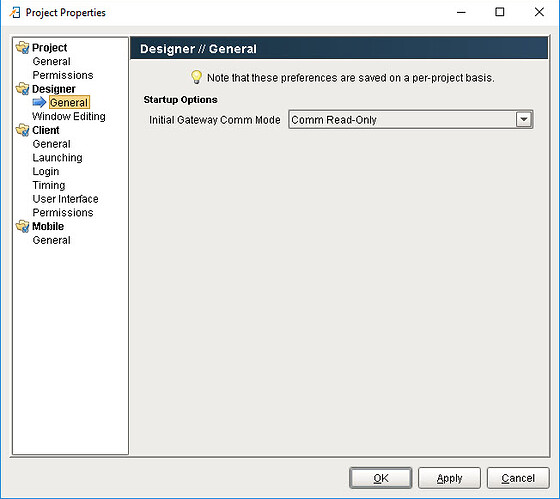The height and width of the screenshot is (499, 560).
Task: Select User Interface under Client
Action: tap(65, 199)
